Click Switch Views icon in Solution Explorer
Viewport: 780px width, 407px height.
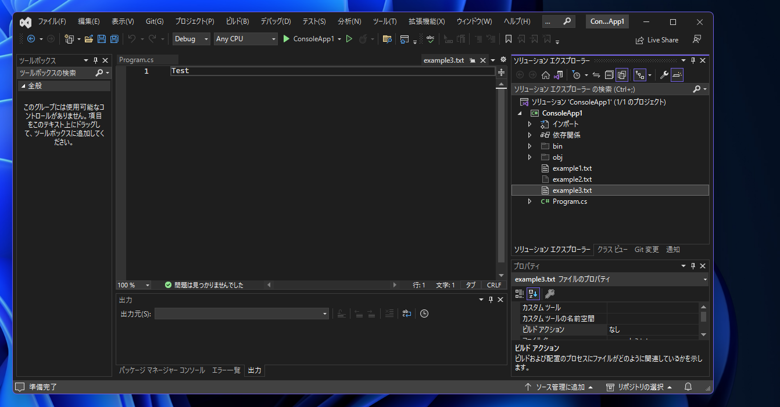click(x=559, y=75)
